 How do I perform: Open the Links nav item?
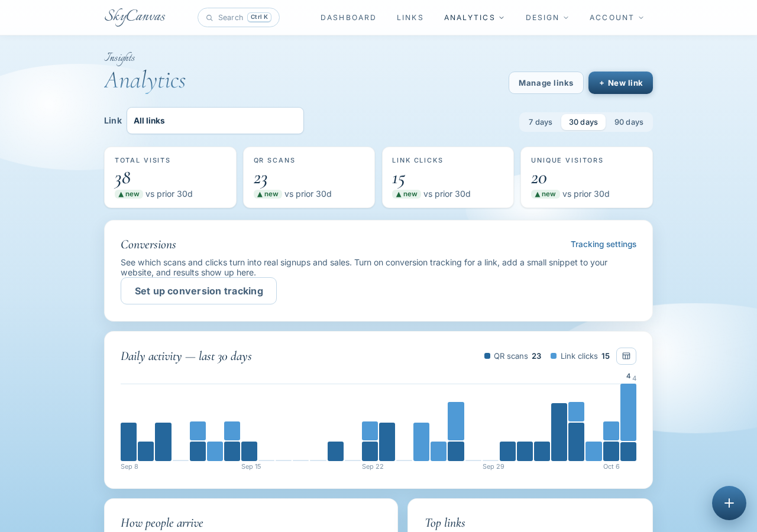click(x=410, y=18)
